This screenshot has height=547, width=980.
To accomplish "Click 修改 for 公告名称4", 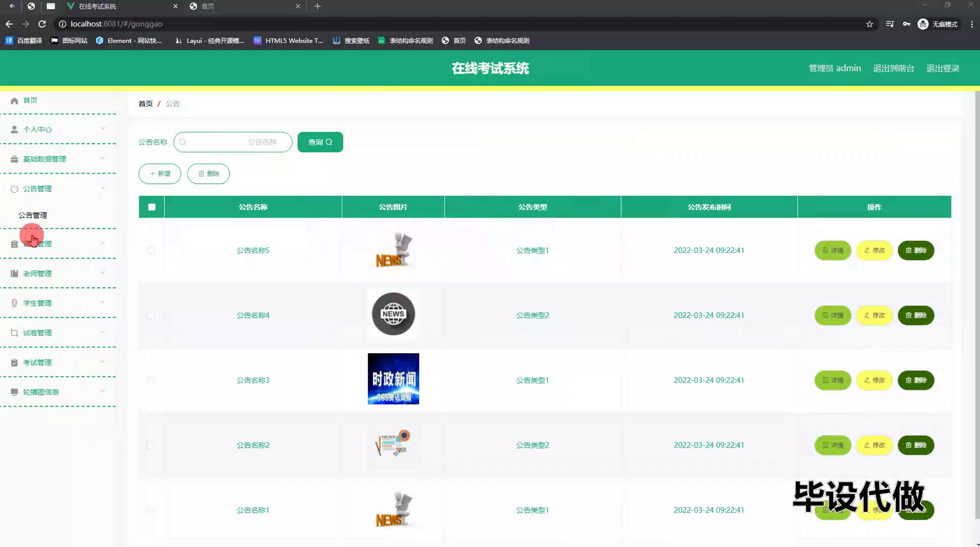I will click(x=874, y=315).
